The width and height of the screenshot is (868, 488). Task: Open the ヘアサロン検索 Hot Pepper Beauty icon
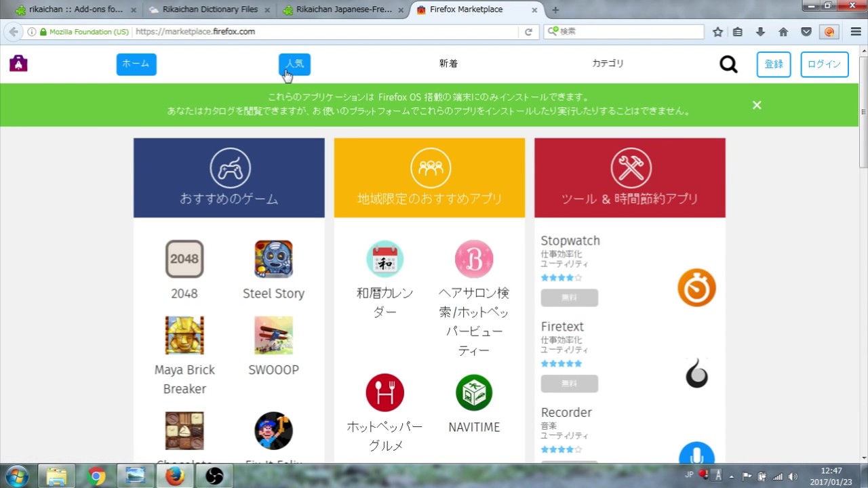coord(474,259)
